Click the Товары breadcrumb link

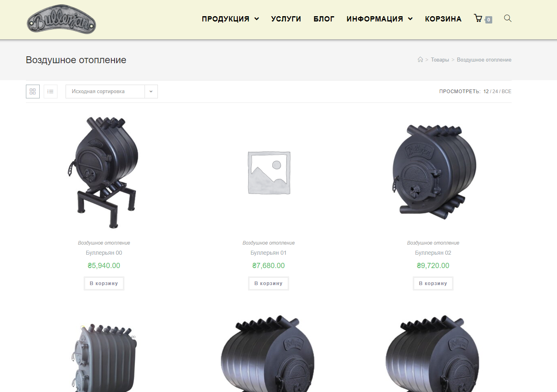click(x=440, y=60)
